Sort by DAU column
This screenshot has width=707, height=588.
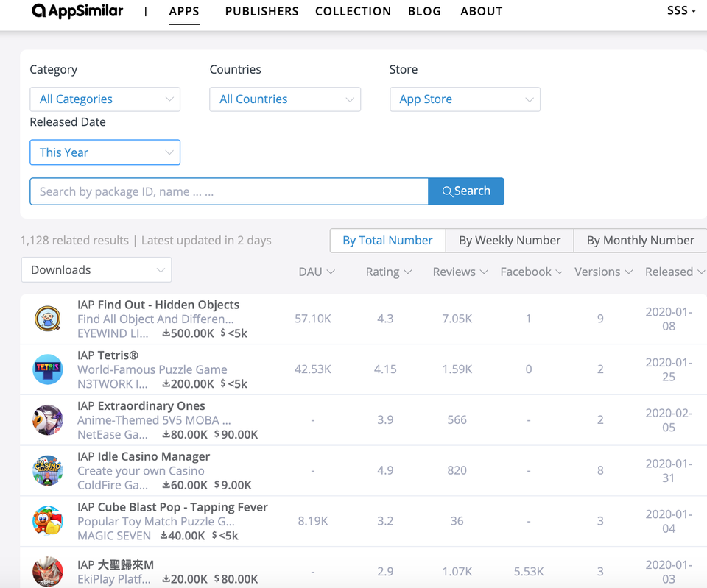coord(317,272)
